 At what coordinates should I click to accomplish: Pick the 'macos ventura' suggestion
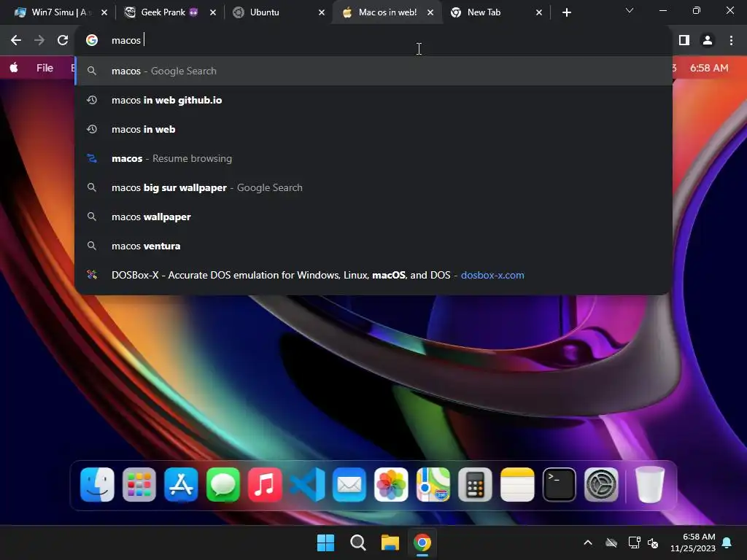(x=373, y=246)
